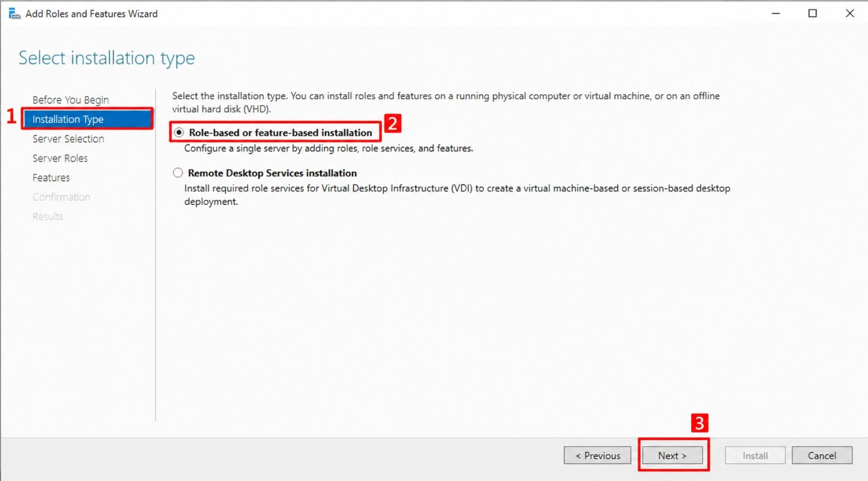
Task: Open the Server Roles step
Action: pyautogui.click(x=60, y=158)
